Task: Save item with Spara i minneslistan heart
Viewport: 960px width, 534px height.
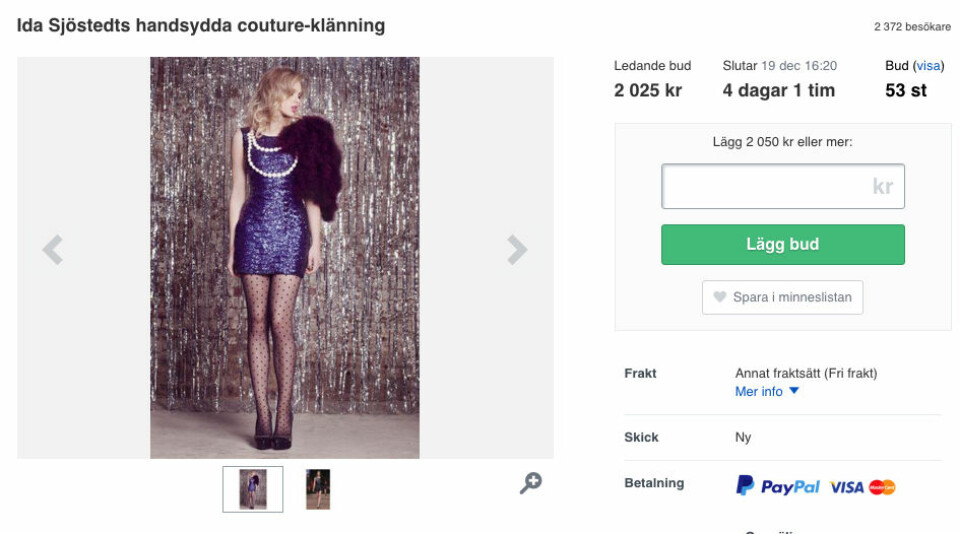Action: [782, 297]
